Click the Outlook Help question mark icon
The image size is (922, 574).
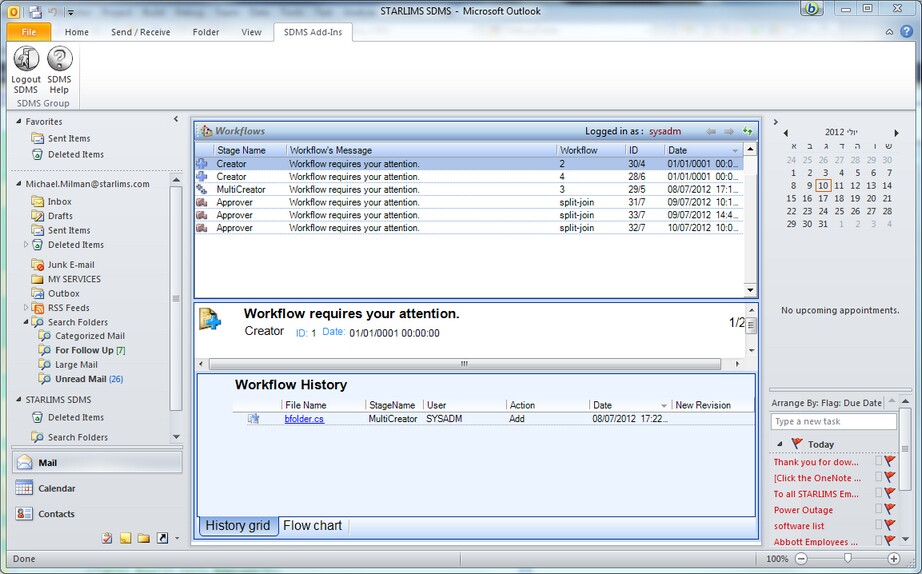(907, 32)
